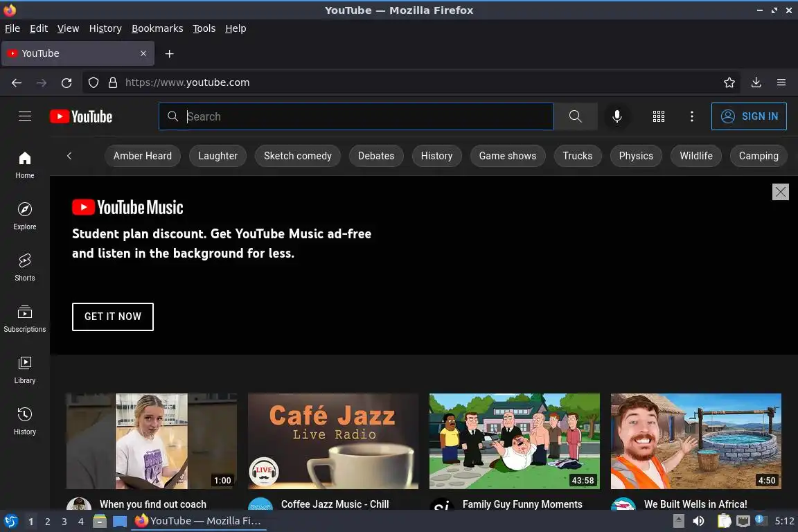Start voice search with microphone icon
Viewport: 798px width, 532px height.
click(617, 116)
